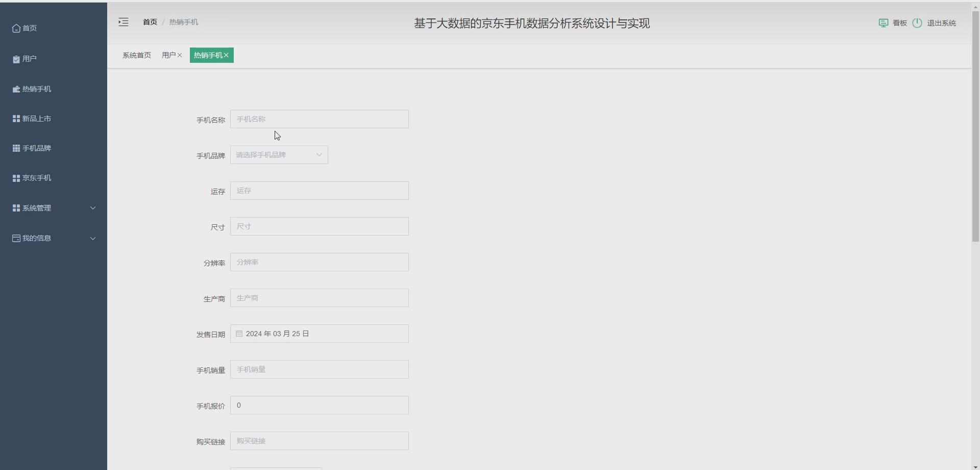Click the page title 基于大数据的京东手机数据分析系统设计与实现
This screenshot has width=980, height=470.
click(x=532, y=24)
